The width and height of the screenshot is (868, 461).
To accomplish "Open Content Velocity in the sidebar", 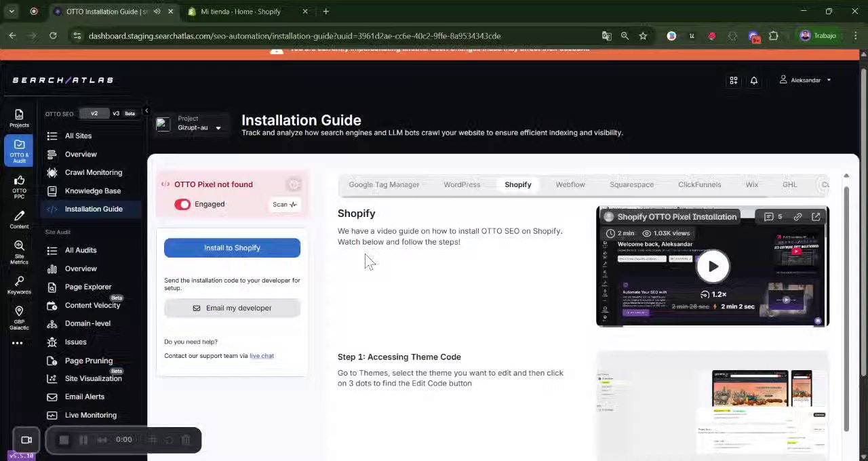I will click(x=93, y=305).
